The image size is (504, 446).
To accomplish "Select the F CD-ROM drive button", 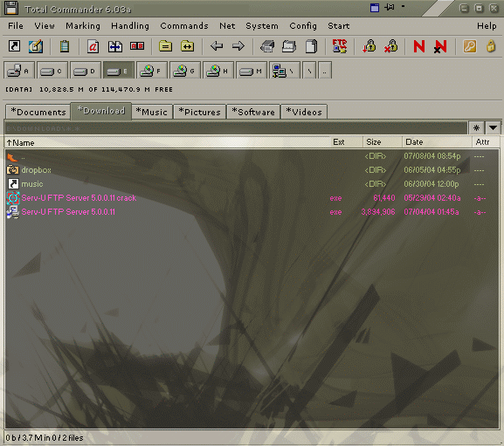I will 152,71.
